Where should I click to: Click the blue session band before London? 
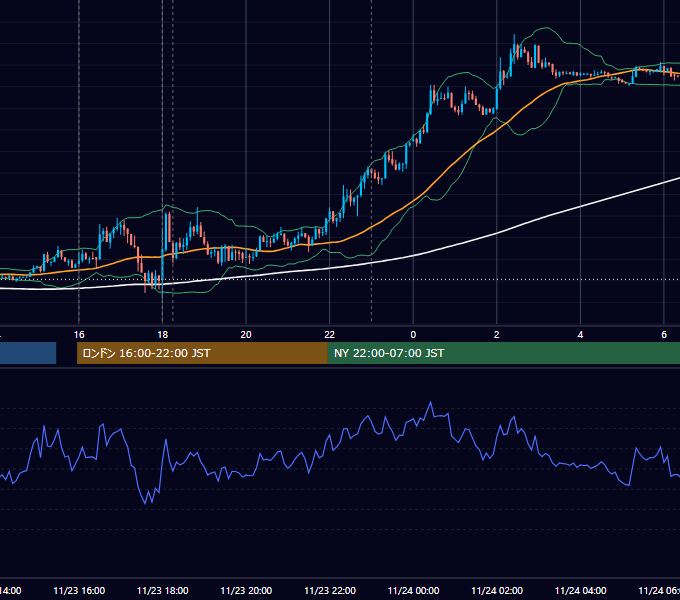[x=28, y=353]
